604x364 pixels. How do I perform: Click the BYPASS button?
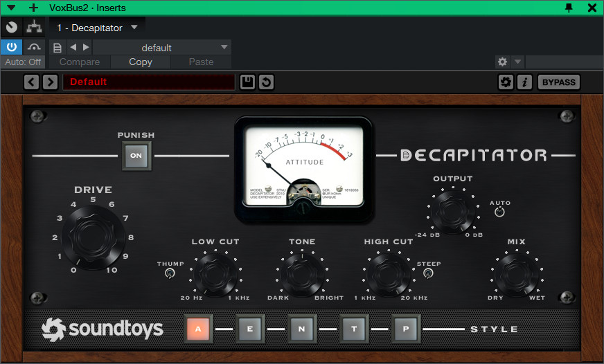pyautogui.click(x=558, y=82)
